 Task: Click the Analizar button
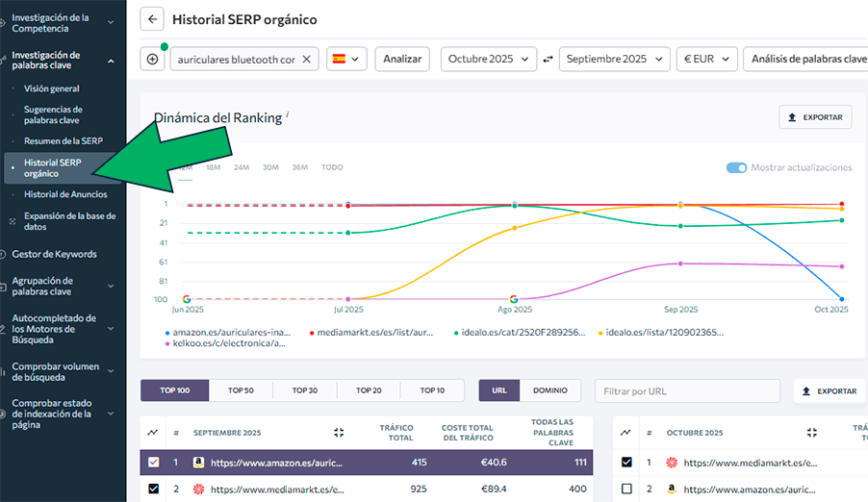coord(402,59)
